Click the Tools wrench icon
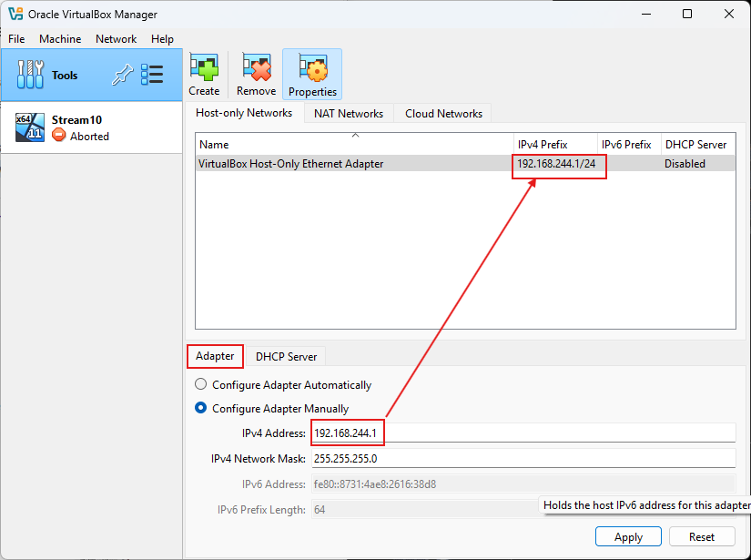Screen dimensions: 751x560 pos(30,76)
